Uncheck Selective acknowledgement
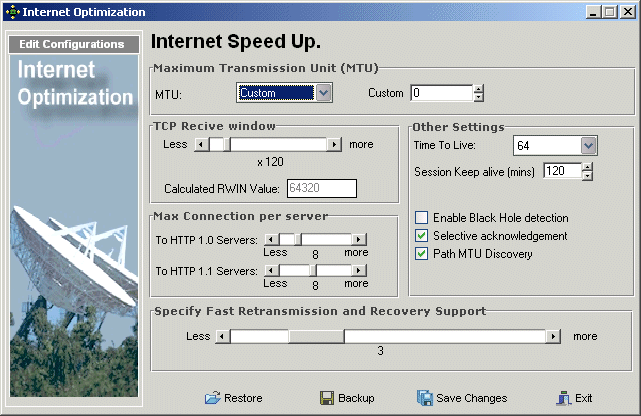Screen dimensions: 641x416 coord(421,235)
